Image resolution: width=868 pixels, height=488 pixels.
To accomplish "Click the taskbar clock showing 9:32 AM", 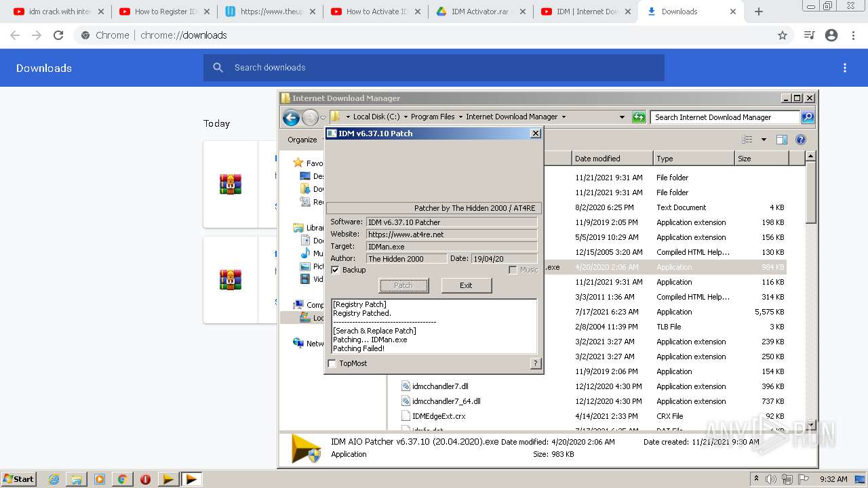I will tap(833, 479).
